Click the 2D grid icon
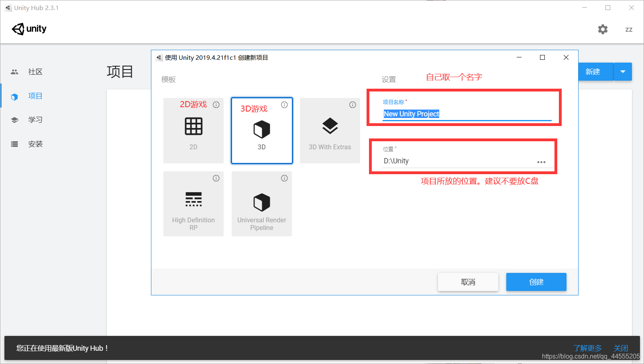This screenshot has width=644, height=364. [194, 126]
